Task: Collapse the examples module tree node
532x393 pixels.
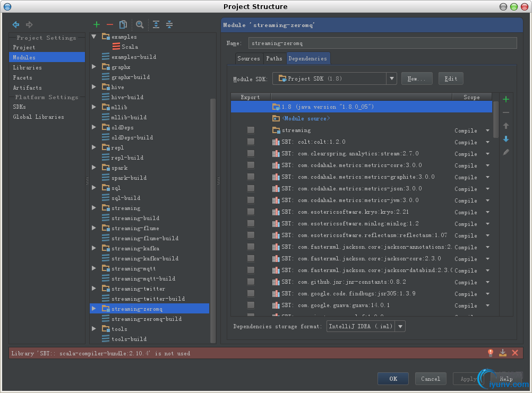Action: point(94,37)
